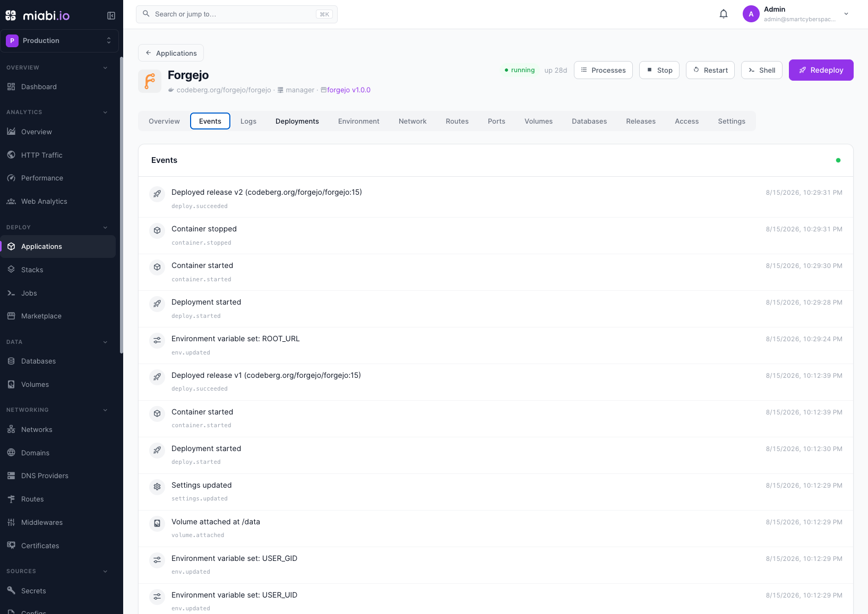Open Secrets in Sources
The image size is (868, 614).
pyautogui.click(x=58, y=591)
